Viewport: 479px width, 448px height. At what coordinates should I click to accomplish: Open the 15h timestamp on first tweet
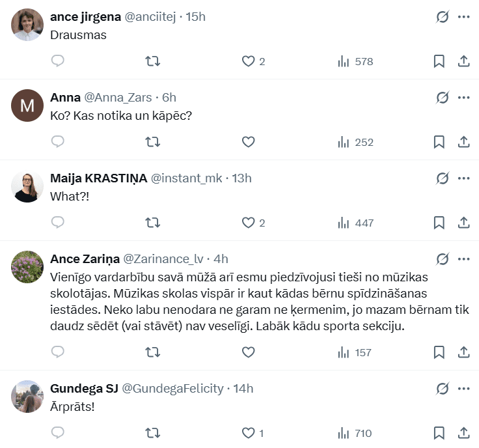coord(196,17)
